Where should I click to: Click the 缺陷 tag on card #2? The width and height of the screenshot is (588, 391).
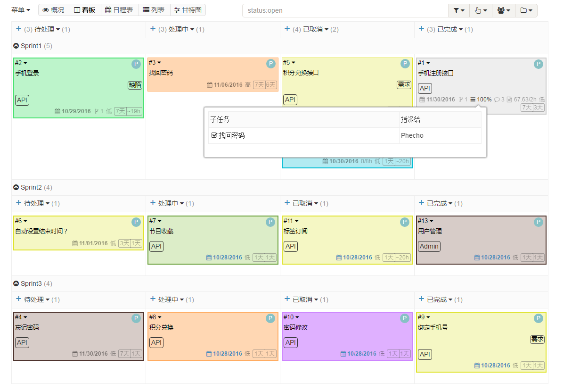click(135, 85)
